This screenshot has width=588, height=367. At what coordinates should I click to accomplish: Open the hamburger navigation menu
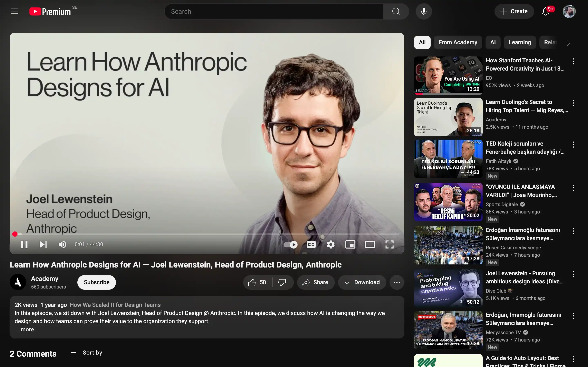[14, 11]
